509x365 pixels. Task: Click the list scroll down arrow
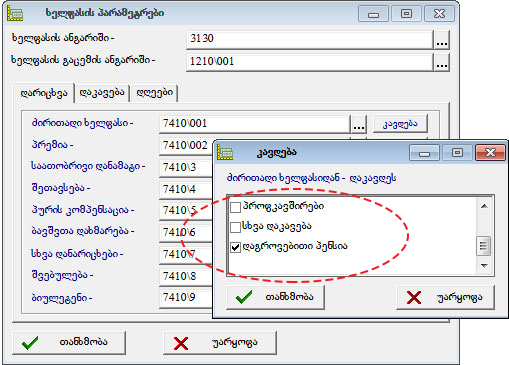click(x=484, y=266)
